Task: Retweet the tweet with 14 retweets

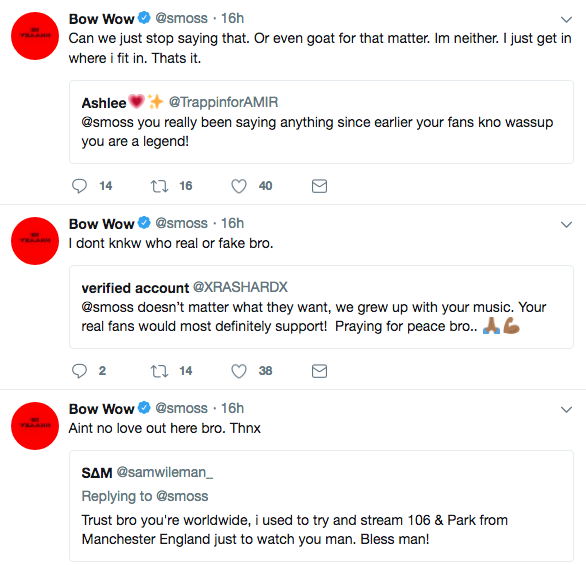Action: coord(159,371)
